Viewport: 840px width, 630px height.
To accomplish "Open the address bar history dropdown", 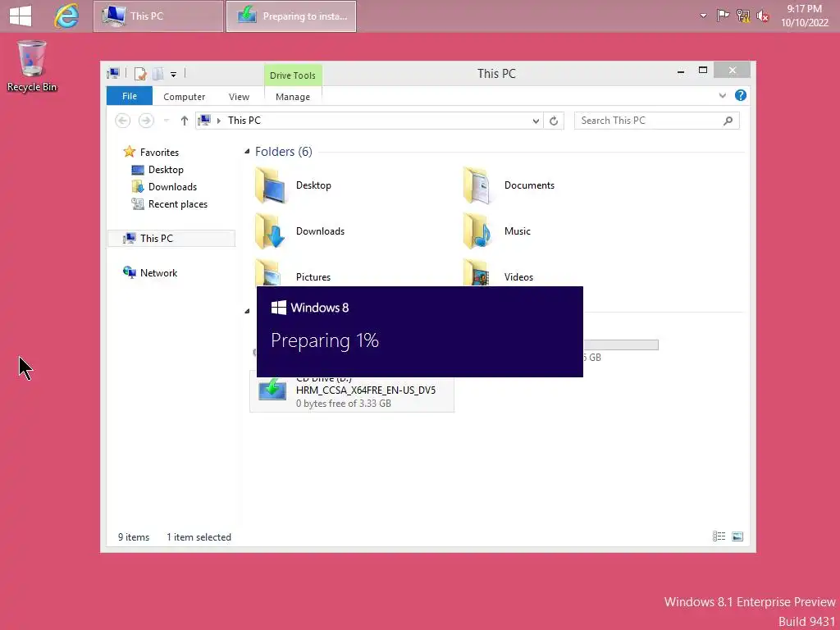I will (536, 121).
